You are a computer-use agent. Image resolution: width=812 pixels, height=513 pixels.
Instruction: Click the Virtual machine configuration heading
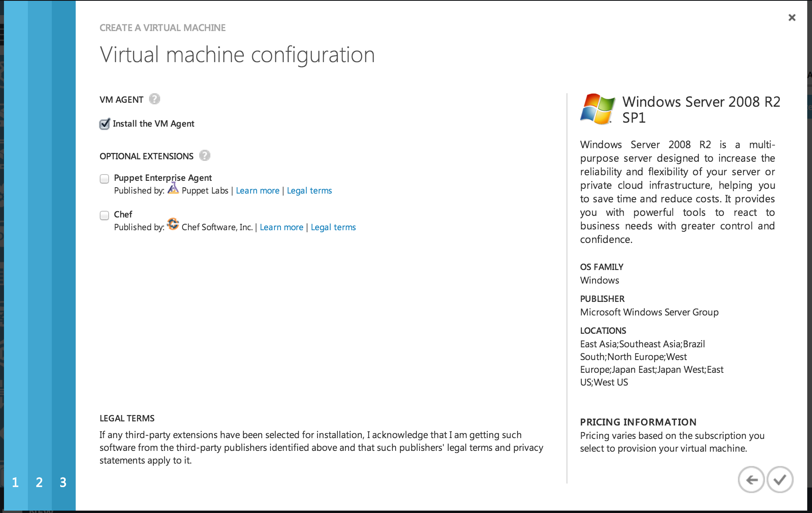click(x=237, y=55)
